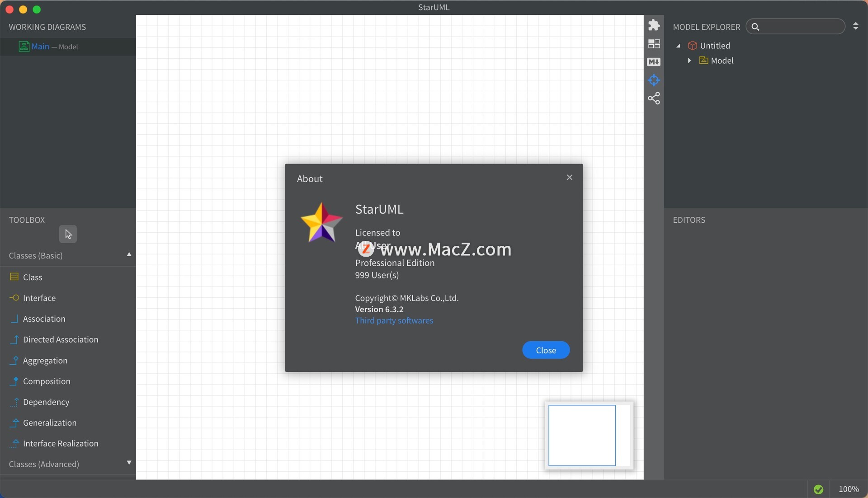
Task: Select the Untitled project item
Action: pos(715,46)
